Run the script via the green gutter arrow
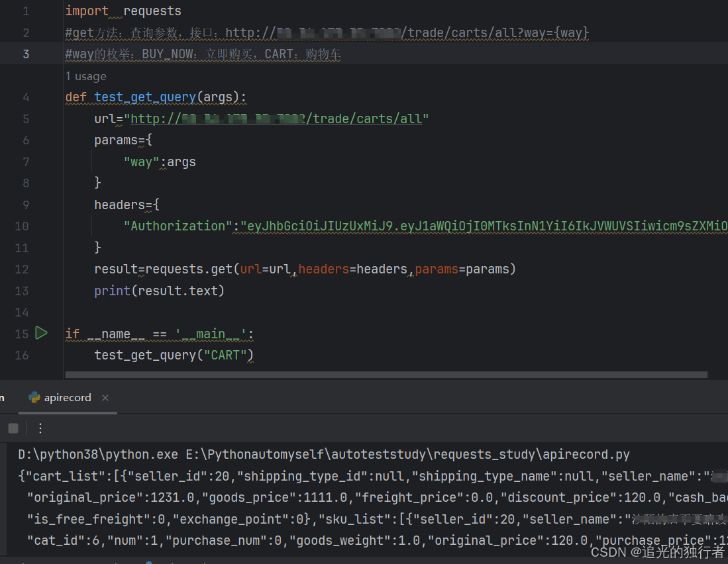The width and height of the screenshot is (728, 564). point(41,334)
